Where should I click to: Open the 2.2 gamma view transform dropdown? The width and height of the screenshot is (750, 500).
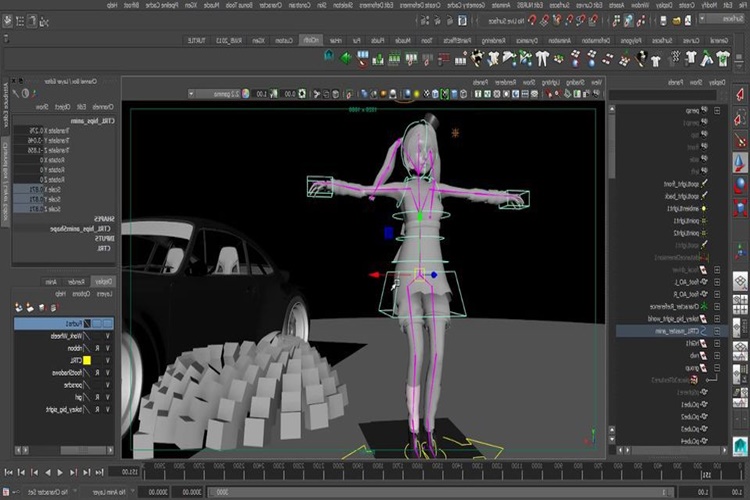click(x=215, y=94)
